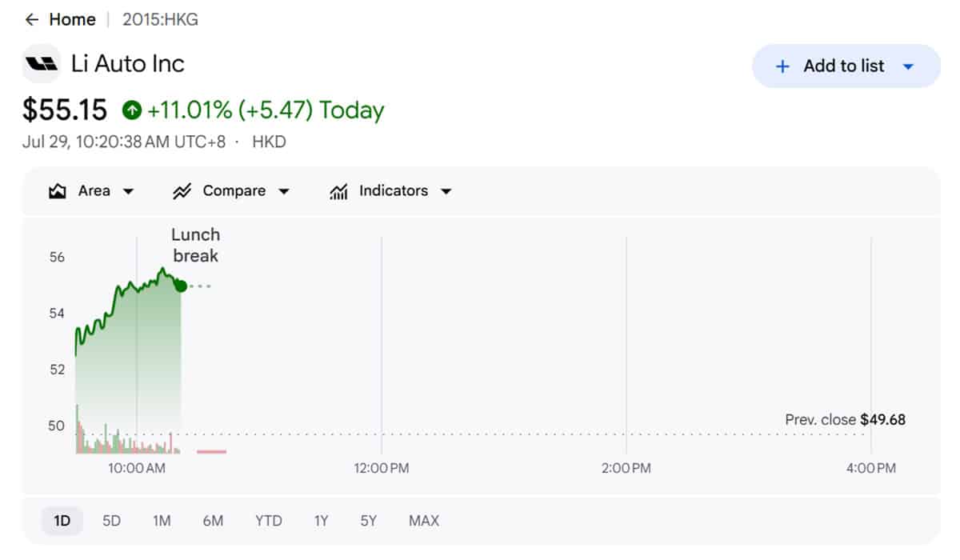Click the 2015:HKG ticker text
The image size is (960, 560).
[160, 19]
